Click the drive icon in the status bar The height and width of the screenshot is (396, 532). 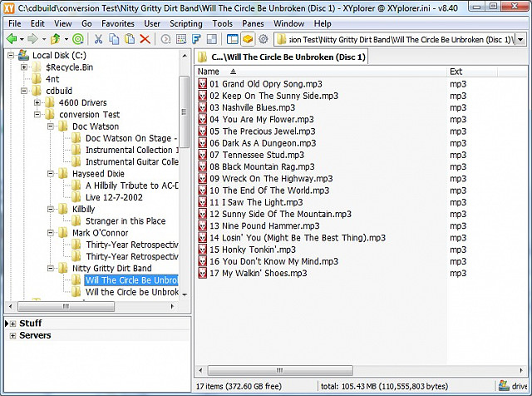coord(505,386)
